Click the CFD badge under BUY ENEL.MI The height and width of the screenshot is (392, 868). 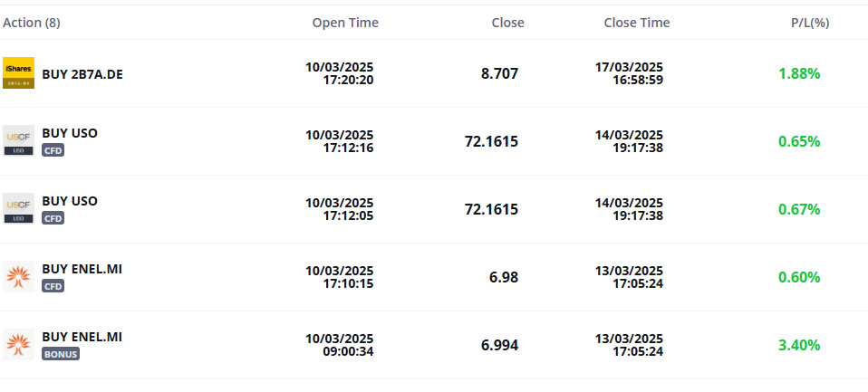[x=53, y=286]
